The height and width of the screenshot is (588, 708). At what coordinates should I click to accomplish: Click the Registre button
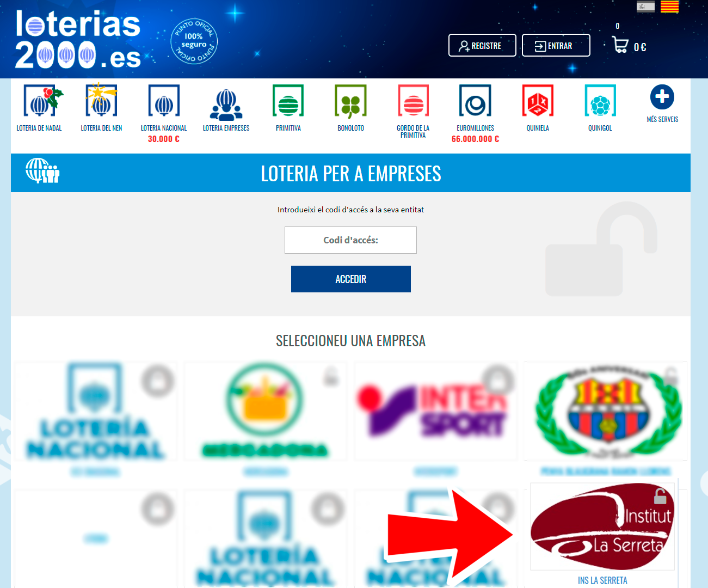tap(482, 45)
